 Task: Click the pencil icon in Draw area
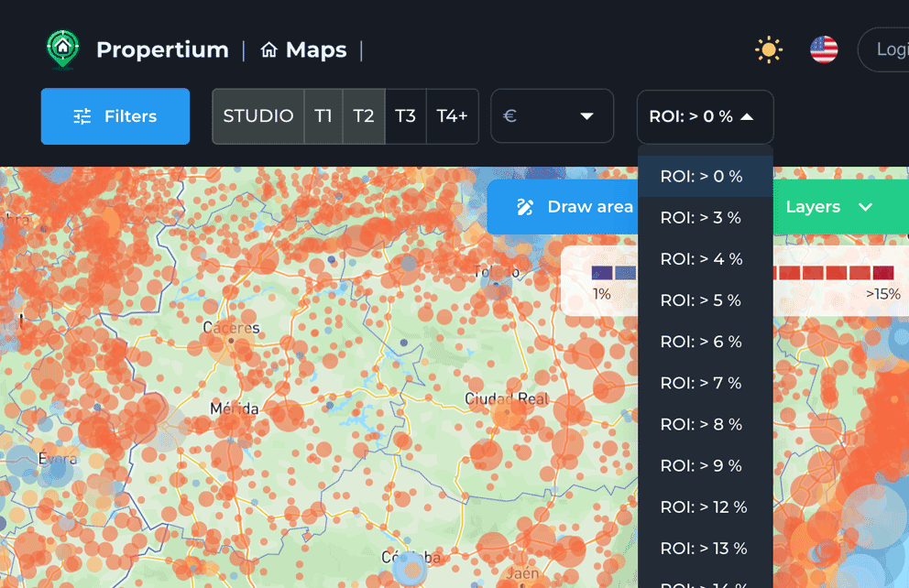525,207
